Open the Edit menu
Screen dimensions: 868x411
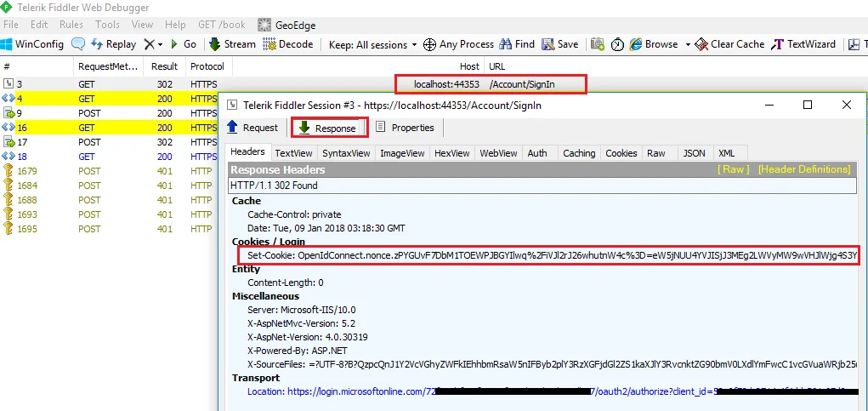[x=39, y=25]
